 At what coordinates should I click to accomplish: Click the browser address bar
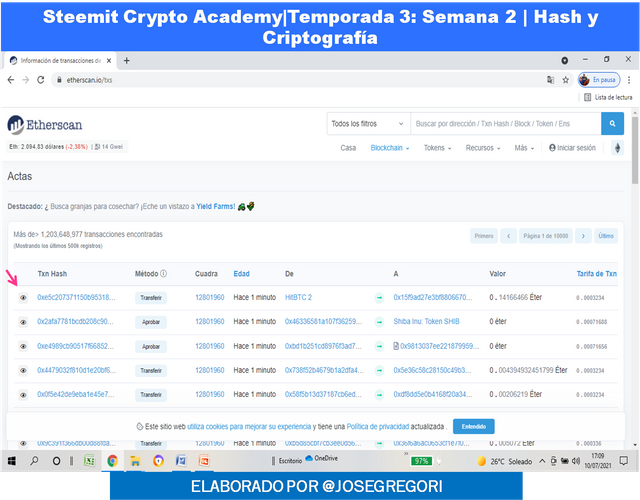click(x=303, y=80)
